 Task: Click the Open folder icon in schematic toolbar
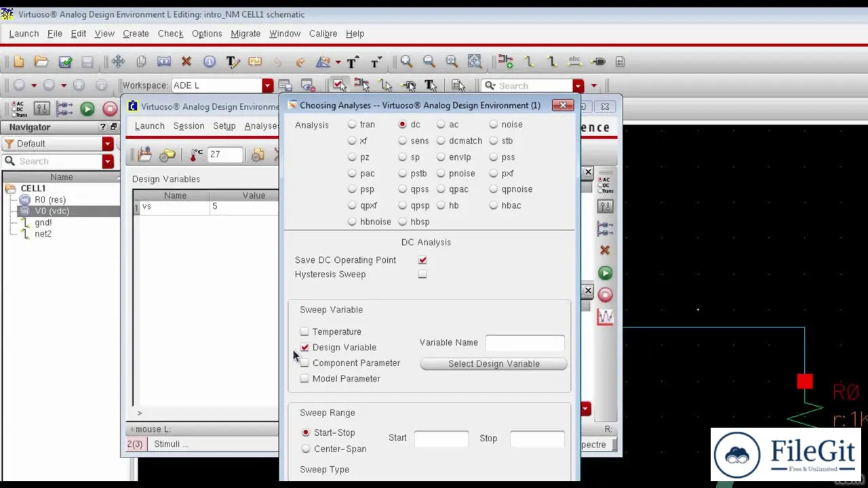coord(41,62)
